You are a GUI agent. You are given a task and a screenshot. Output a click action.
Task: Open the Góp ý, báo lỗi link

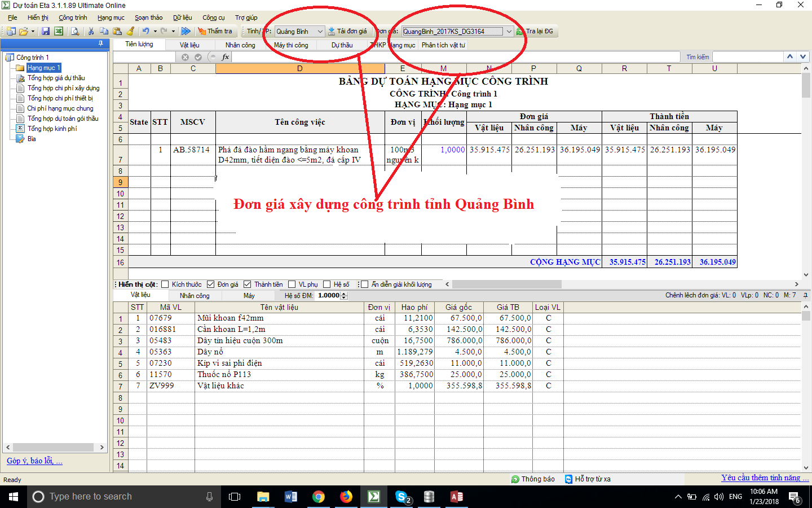pos(34,461)
